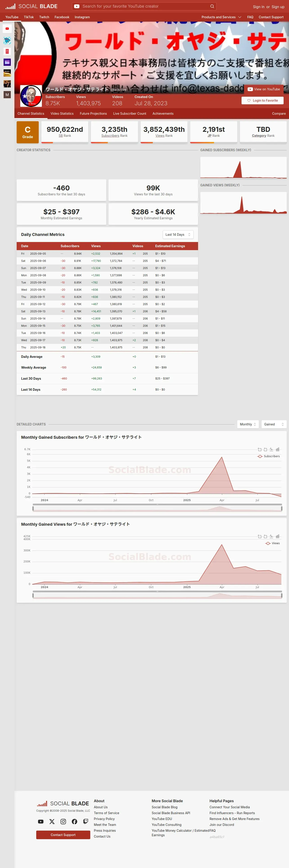289x868 pixels.
Task: Expand the Products and Services menu
Action: (x=221, y=17)
